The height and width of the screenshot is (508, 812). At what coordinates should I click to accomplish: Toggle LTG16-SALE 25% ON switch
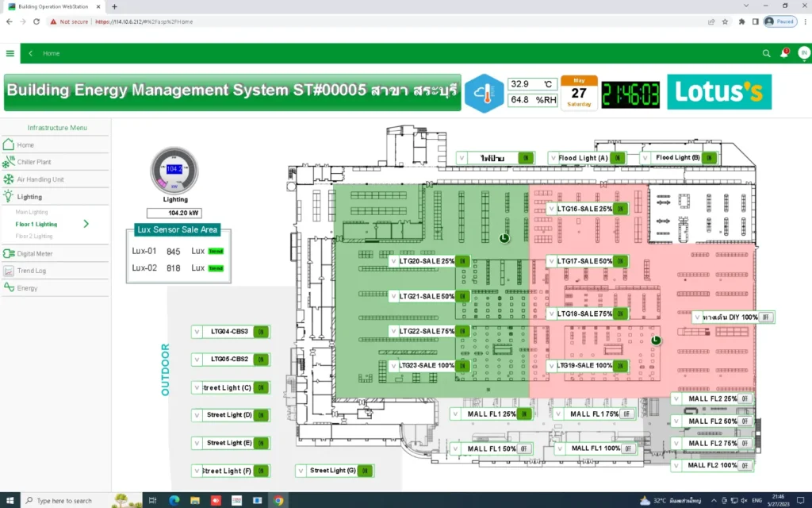coord(620,209)
